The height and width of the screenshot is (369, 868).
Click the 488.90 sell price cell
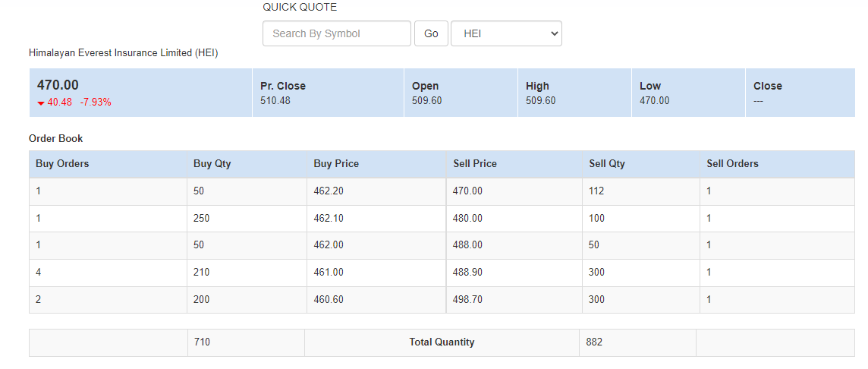tap(467, 273)
